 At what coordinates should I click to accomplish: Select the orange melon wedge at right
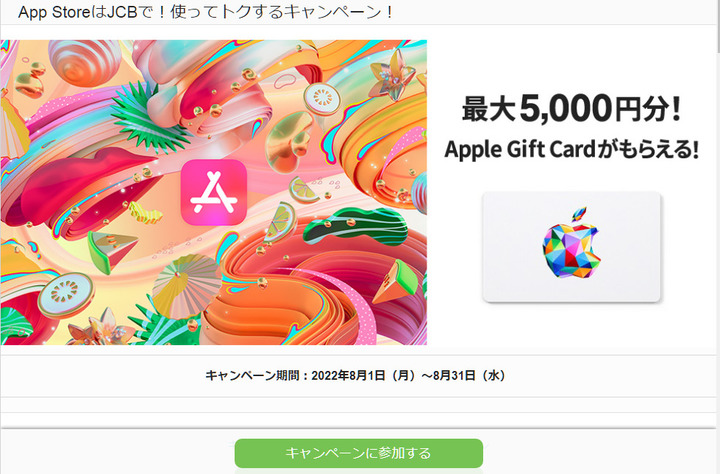click(x=396, y=280)
